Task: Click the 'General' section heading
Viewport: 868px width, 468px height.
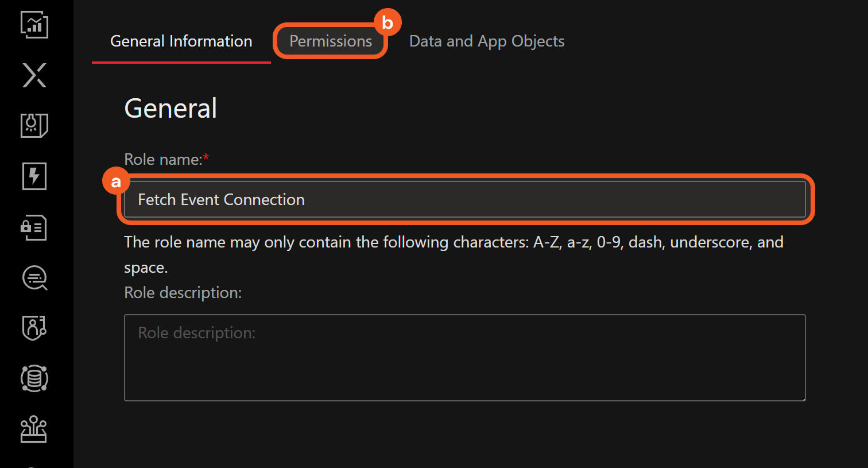Action: point(170,109)
